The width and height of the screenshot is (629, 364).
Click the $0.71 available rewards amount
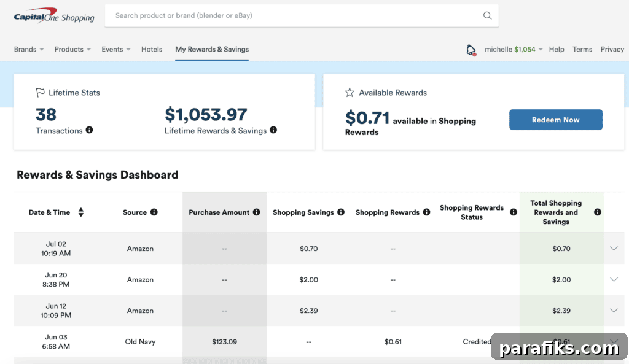click(x=367, y=118)
